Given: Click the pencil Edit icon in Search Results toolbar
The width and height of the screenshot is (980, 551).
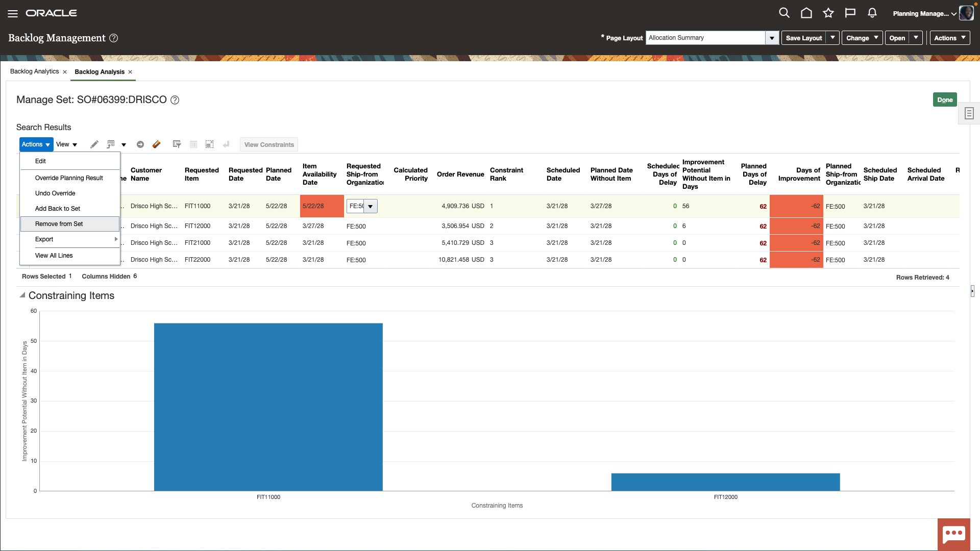Looking at the screenshot, I should (94, 144).
